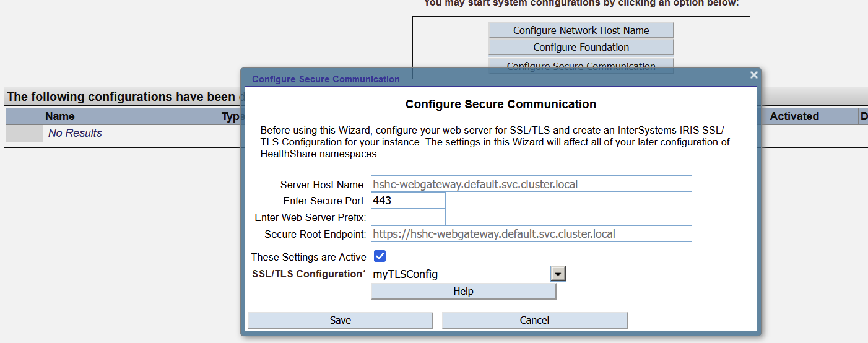Toggle the These Settings are Active checkbox

pos(380,256)
